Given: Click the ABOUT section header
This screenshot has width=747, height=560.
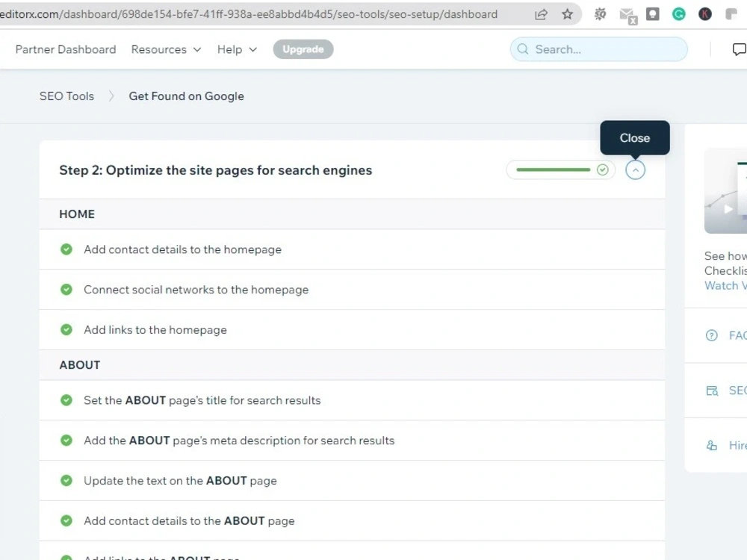Looking at the screenshot, I should click(352, 365).
